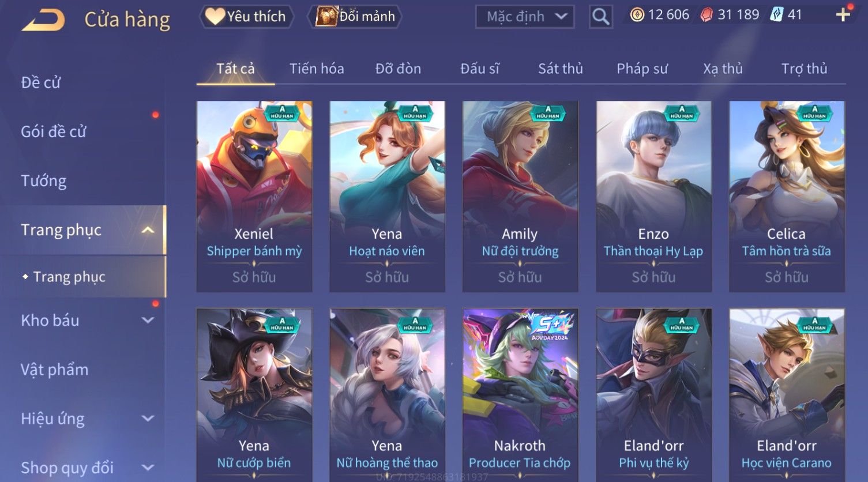Open the Mặc định sort dropdown
The width and height of the screenshot is (868, 482).
[x=525, y=17]
